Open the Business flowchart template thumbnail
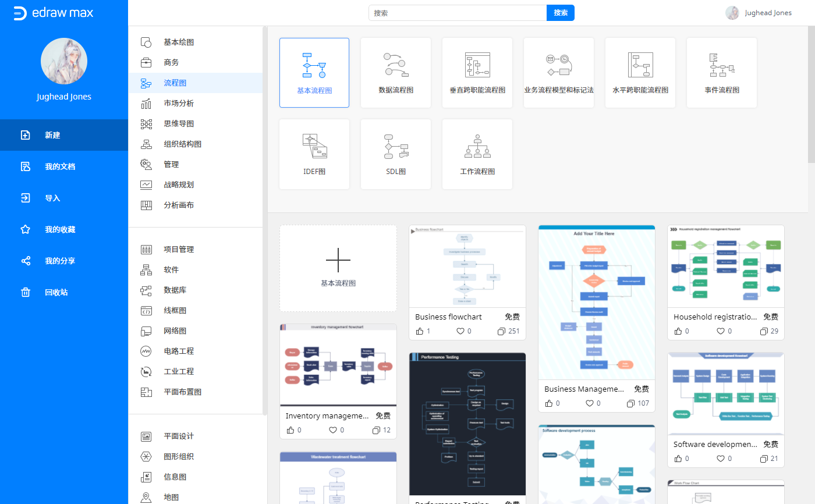Screen dimensions: 815x504 click(467, 267)
